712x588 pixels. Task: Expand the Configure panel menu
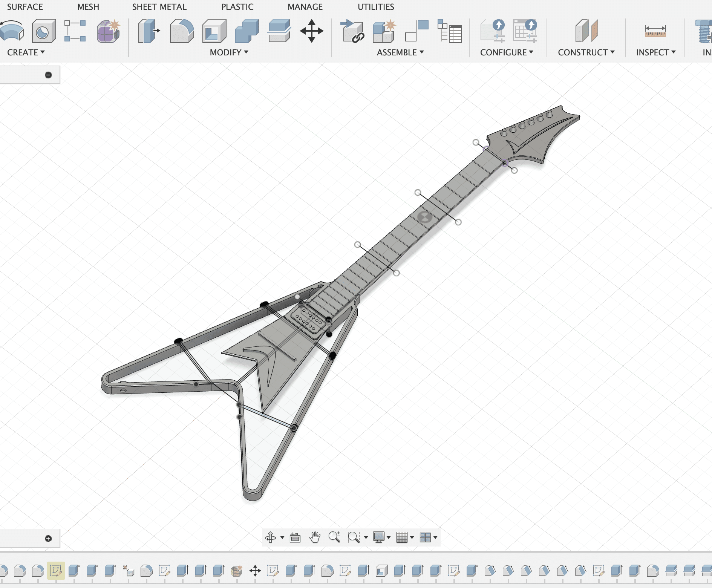[x=507, y=52]
